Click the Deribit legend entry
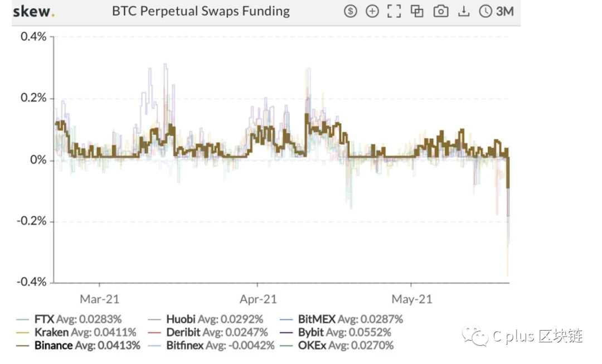602x364 pixels. [208, 332]
